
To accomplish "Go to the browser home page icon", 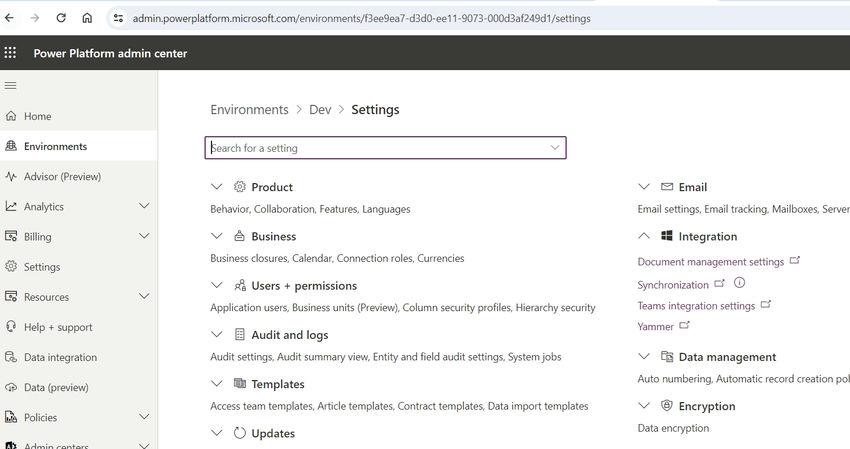I will click(87, 18).
